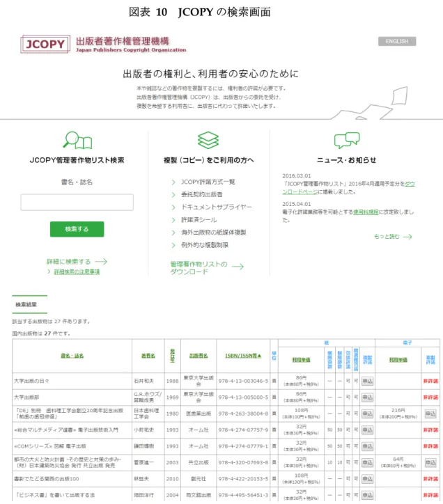443x504 pixels.
Task: Sort by paper 利用単価 column header
Action: (301, 360)
